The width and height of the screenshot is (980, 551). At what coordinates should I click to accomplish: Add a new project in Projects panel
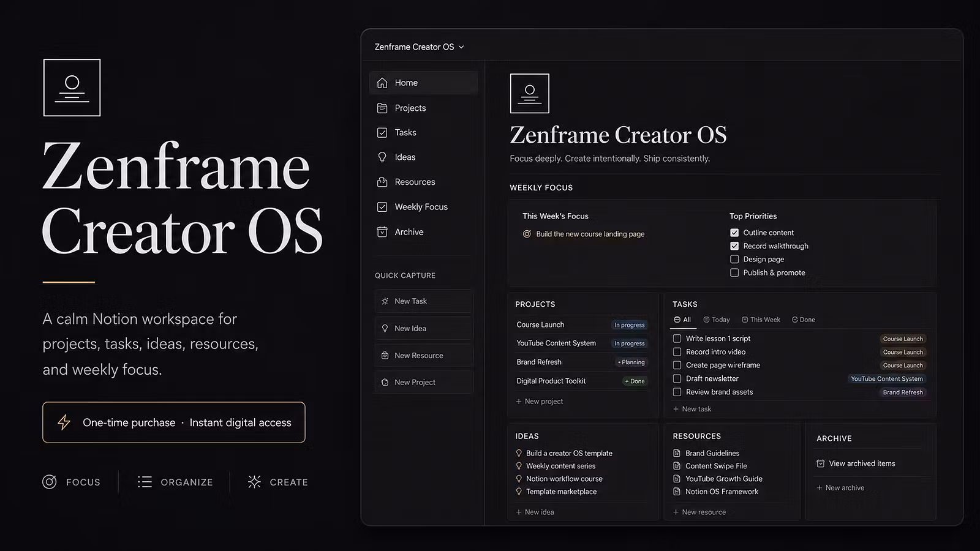(539, 402)
